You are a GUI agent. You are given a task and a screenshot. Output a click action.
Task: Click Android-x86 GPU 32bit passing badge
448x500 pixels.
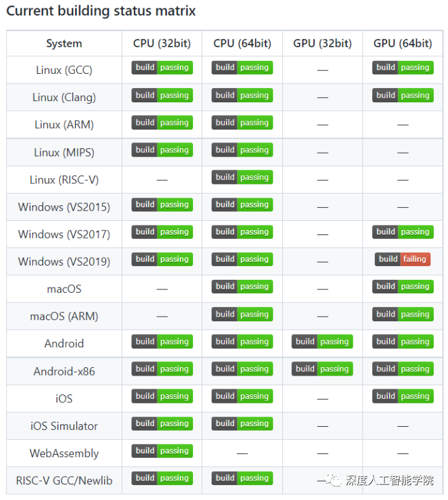(322, 369)
